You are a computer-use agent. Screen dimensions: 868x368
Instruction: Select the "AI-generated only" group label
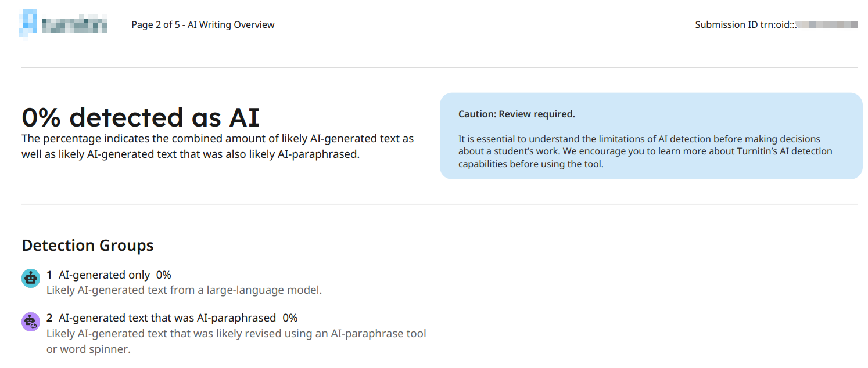point(104,275)
